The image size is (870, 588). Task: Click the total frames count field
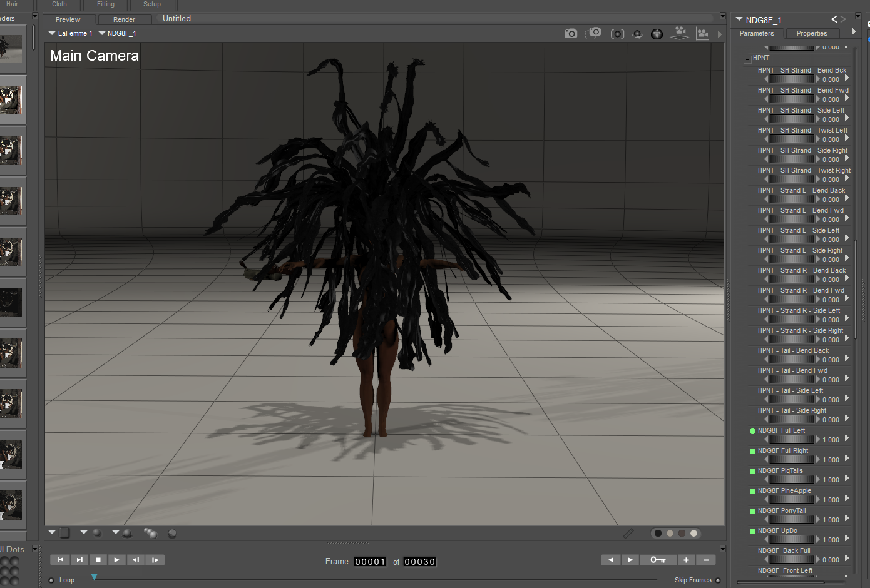(419, 562)
